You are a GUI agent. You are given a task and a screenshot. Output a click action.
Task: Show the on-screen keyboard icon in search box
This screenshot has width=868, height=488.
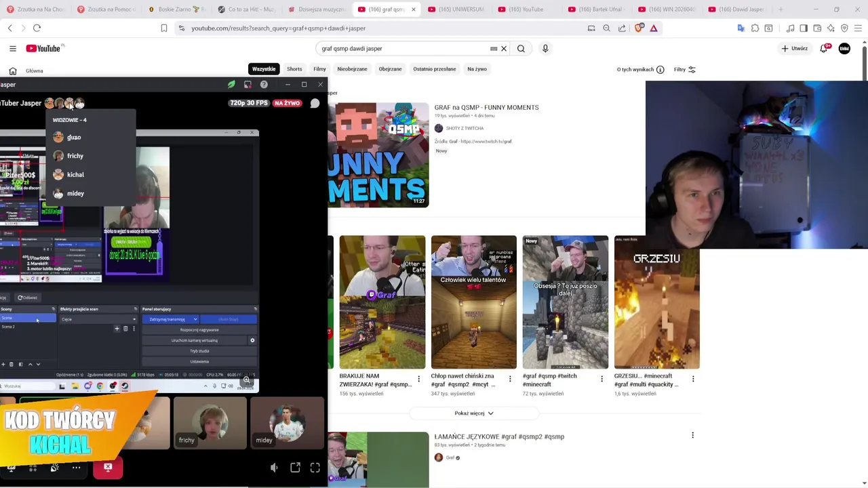(494, 49)
